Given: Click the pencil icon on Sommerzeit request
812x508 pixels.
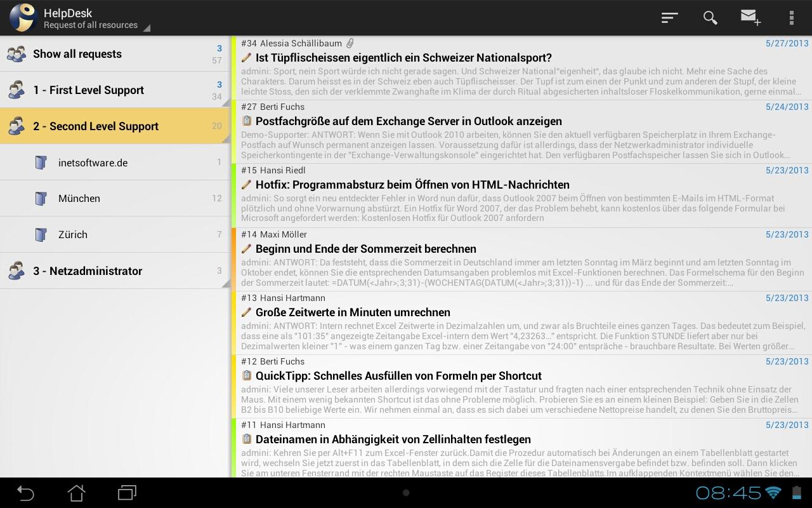Looking at the screenshot, I should [247, 249].
